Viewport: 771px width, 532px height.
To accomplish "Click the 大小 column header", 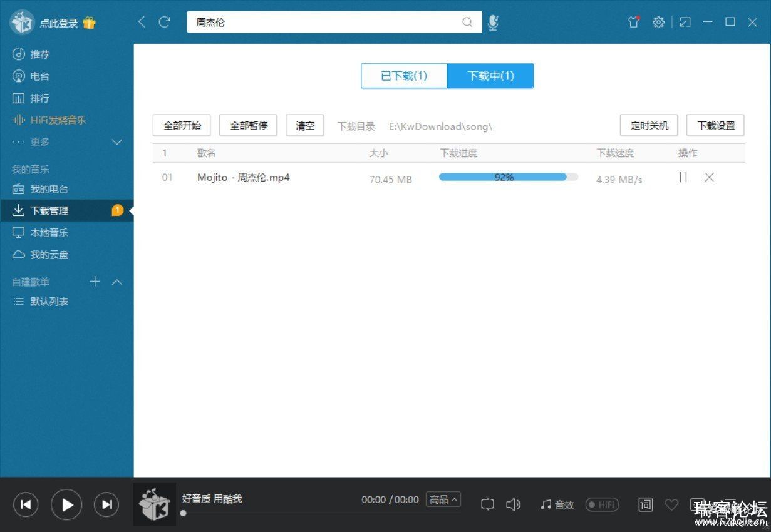I will (378, 153).
